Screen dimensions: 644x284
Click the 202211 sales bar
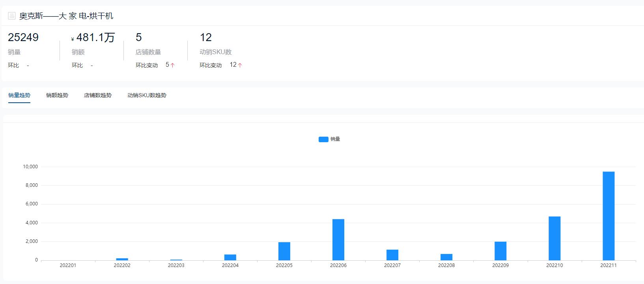(609, 216)
